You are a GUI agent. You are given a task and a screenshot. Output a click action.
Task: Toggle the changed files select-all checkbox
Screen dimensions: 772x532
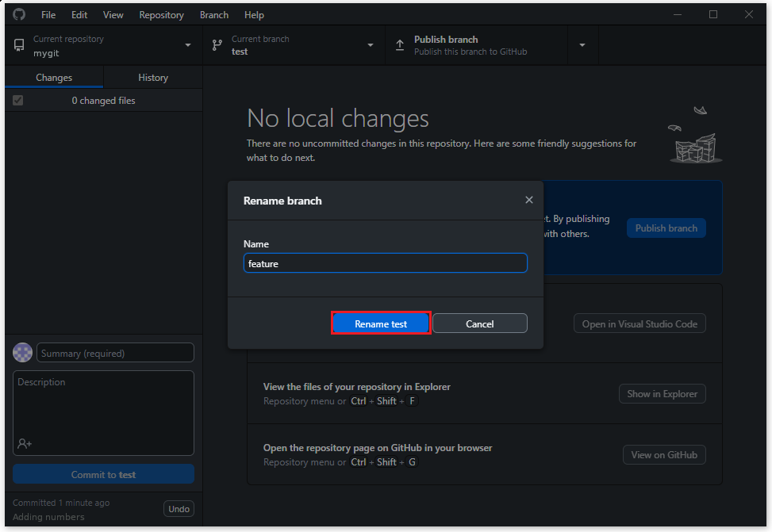click(18, 101)
